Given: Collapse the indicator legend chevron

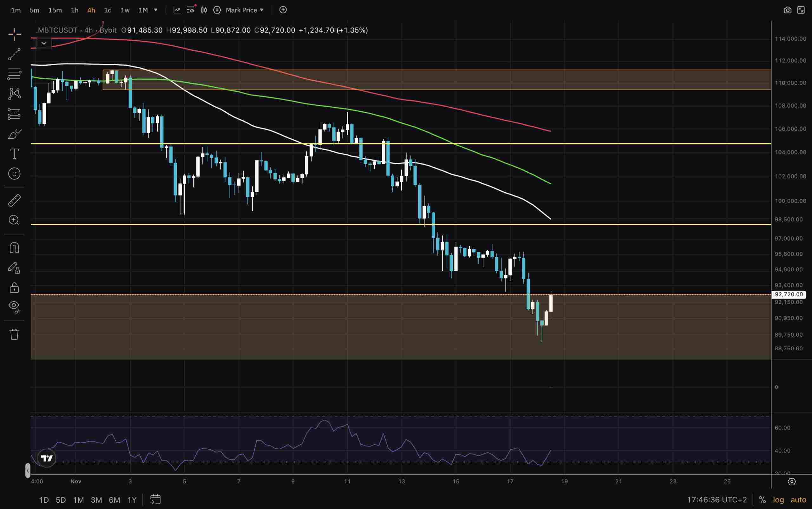Looking at the screenshot, I should (x=44, y=43).
